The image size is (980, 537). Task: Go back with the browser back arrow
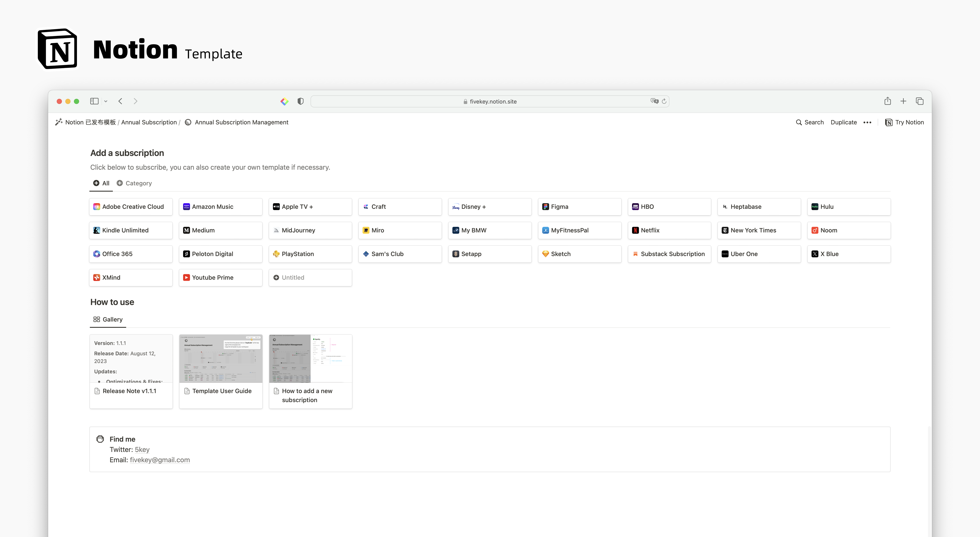point(120,101)
